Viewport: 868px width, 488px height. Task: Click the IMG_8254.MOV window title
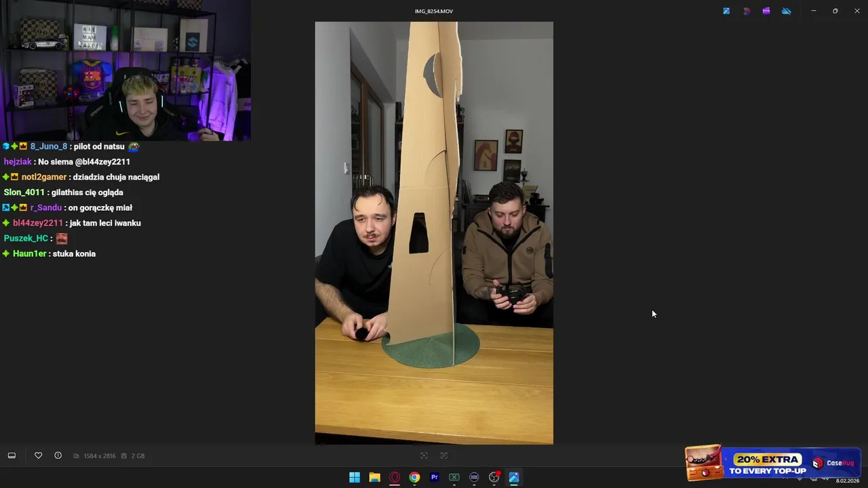[434, 11]
